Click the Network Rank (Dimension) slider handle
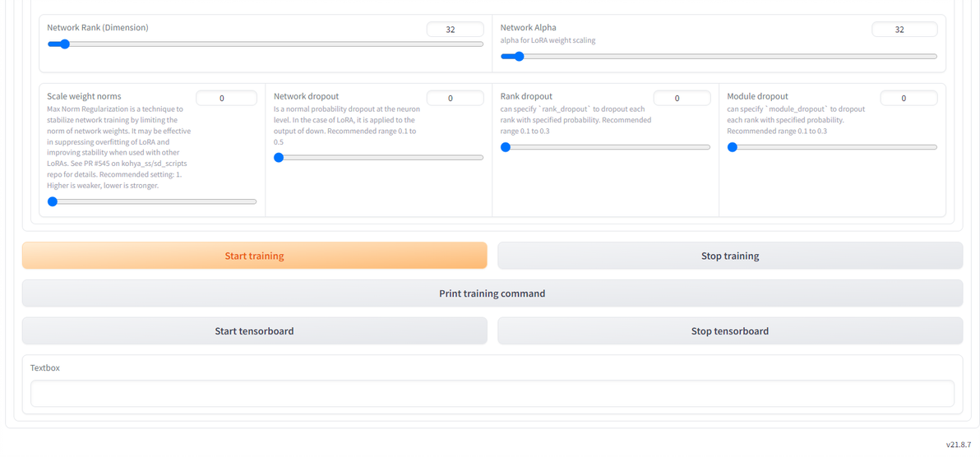 (64, 44)
